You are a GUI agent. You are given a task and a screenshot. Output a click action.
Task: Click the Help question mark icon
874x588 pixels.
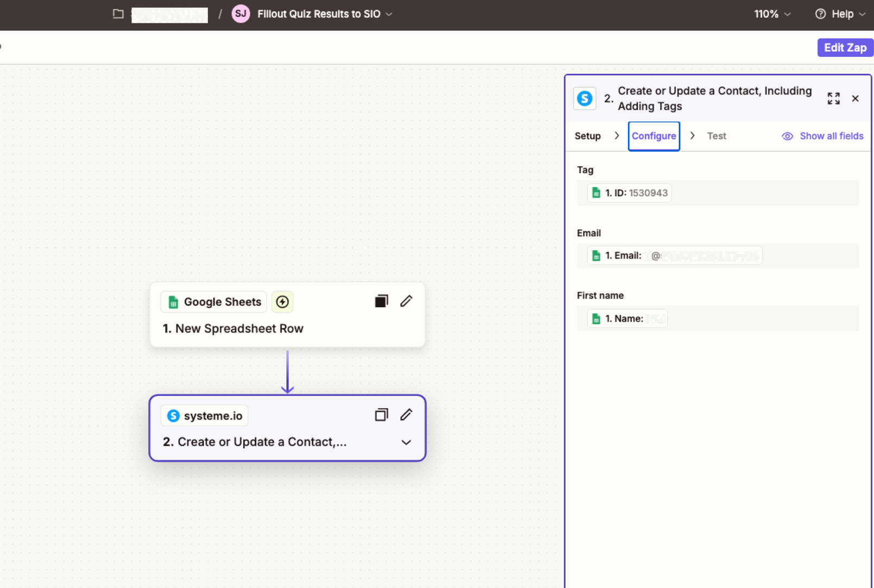[820, 14]
